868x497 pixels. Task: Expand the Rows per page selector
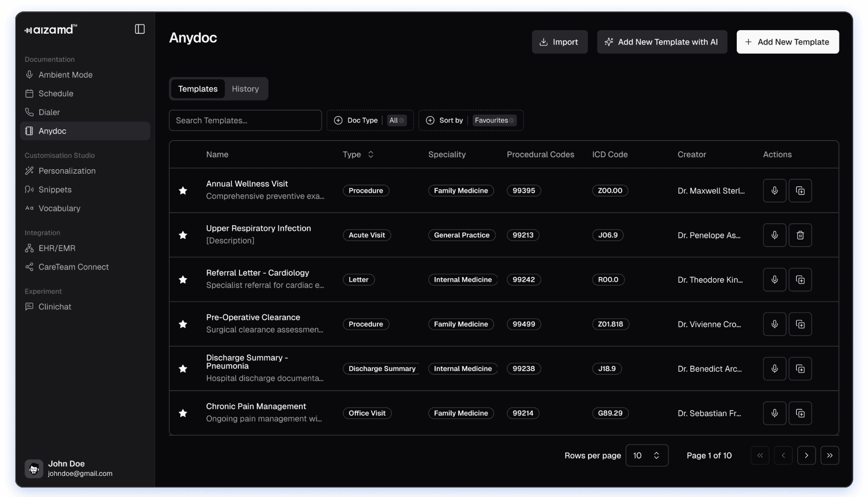point(647,455)
